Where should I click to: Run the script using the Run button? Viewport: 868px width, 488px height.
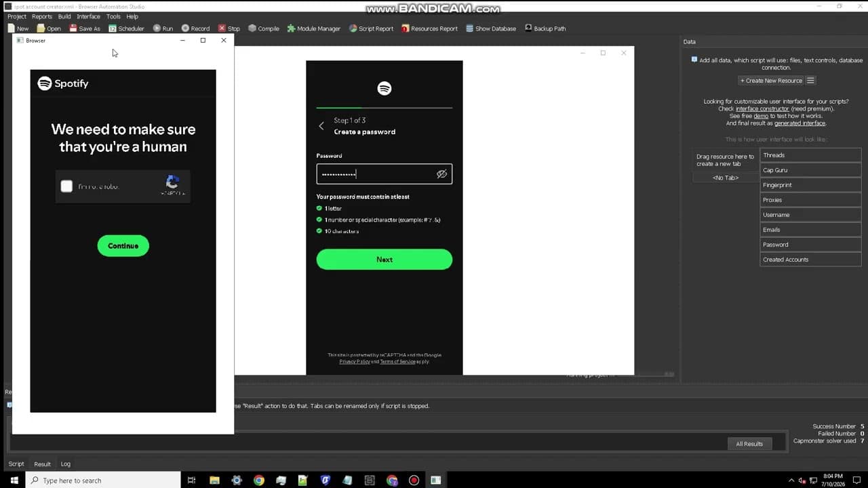pos(163,28)
